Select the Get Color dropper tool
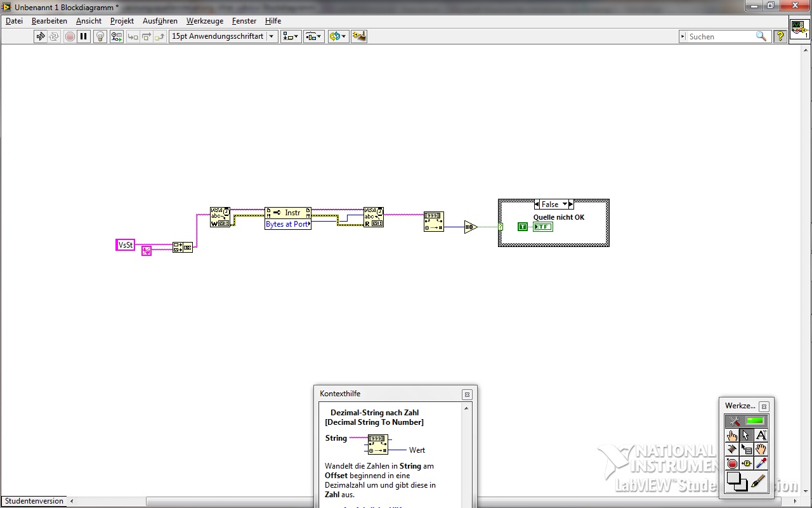812x508 pixels. coord(761,464)
